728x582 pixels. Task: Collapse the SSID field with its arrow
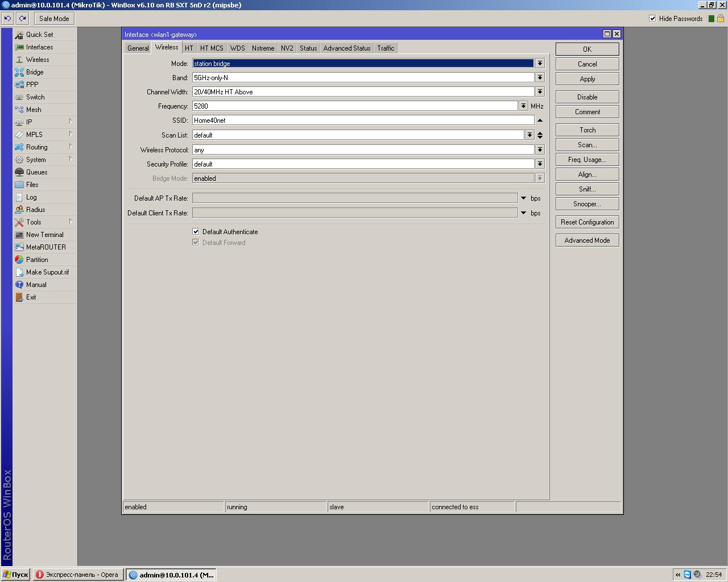pyautogui.click(x=540, y=120)
